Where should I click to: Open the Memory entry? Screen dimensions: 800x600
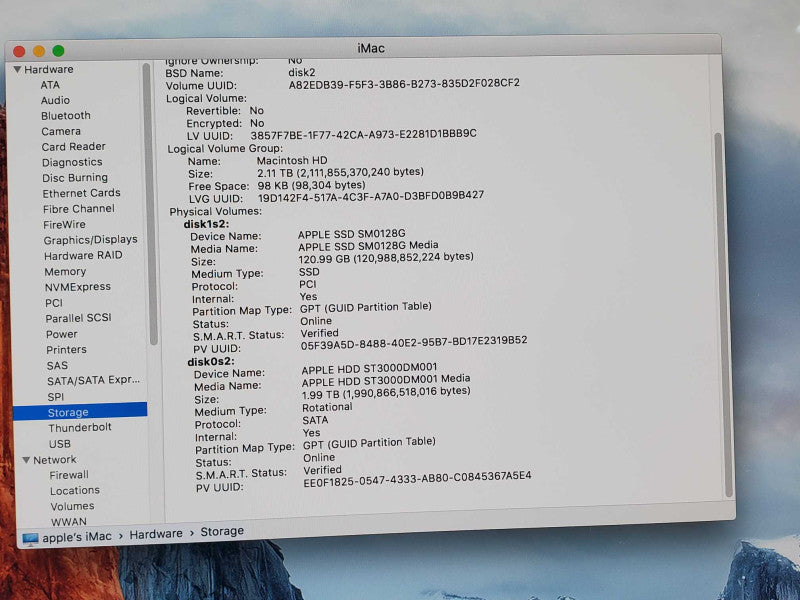point(65,271)
